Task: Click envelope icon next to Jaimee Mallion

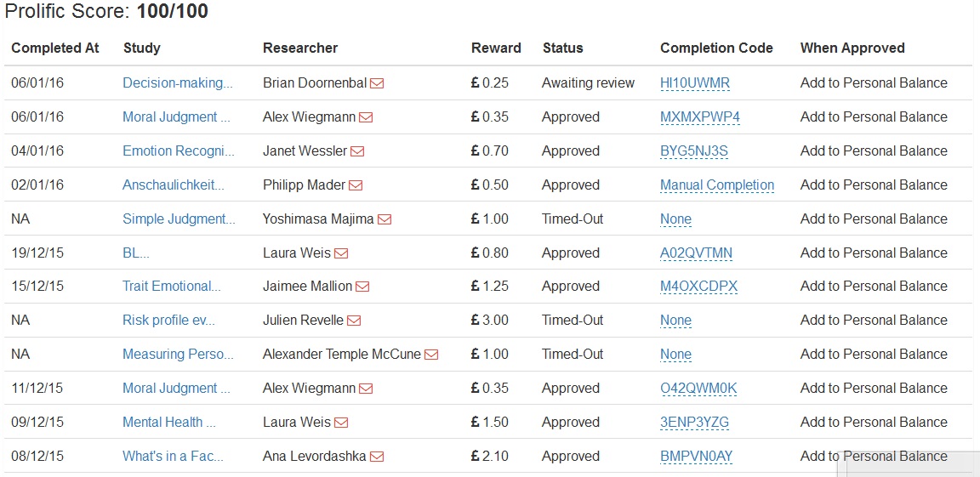Action: pos(362,287)
